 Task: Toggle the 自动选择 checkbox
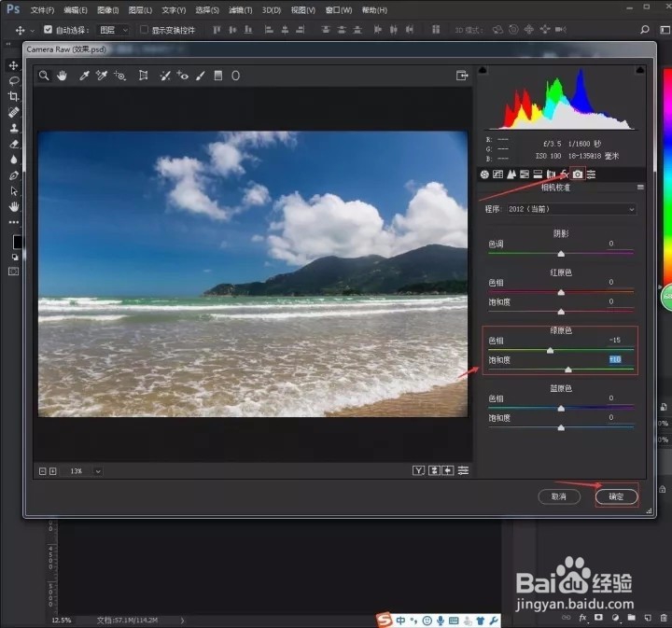pyautogui.click(x=48, y=30)
